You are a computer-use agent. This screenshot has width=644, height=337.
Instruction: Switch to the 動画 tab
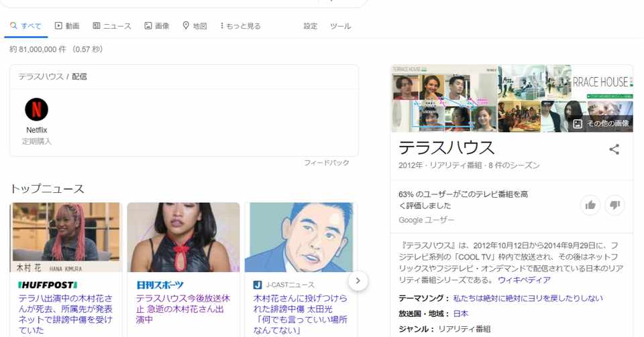point(67,26)
